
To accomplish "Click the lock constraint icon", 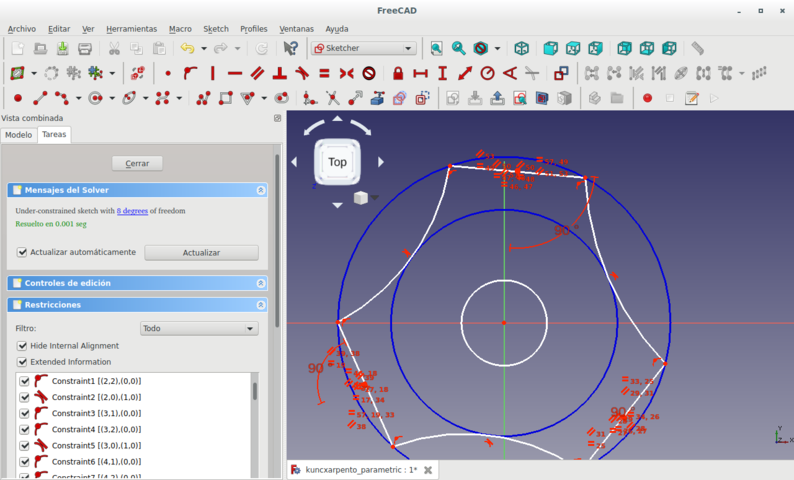I will click(398, 73).
